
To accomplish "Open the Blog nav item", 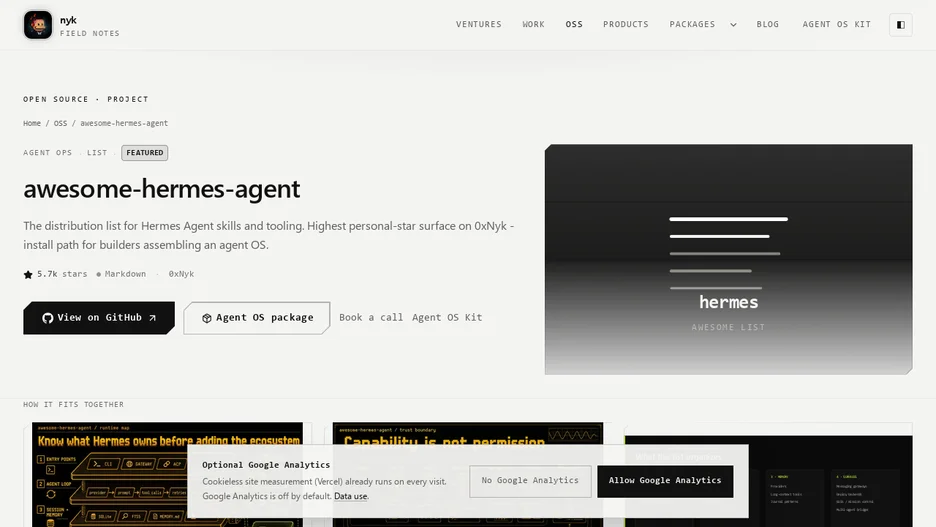I will pos(767,24).
